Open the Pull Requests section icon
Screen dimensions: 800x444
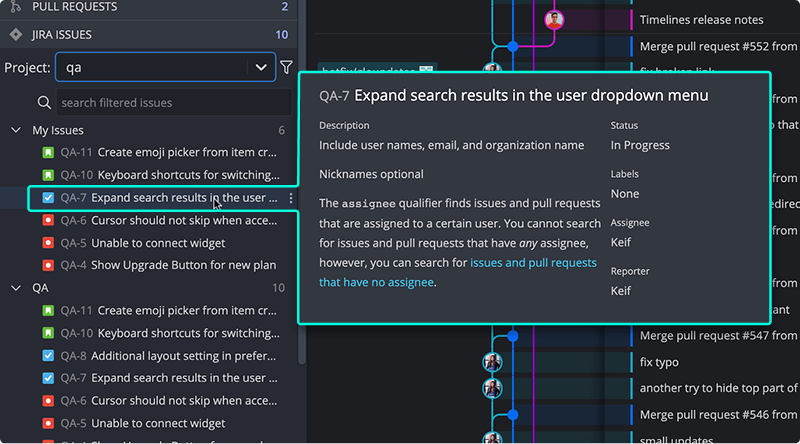16,6
